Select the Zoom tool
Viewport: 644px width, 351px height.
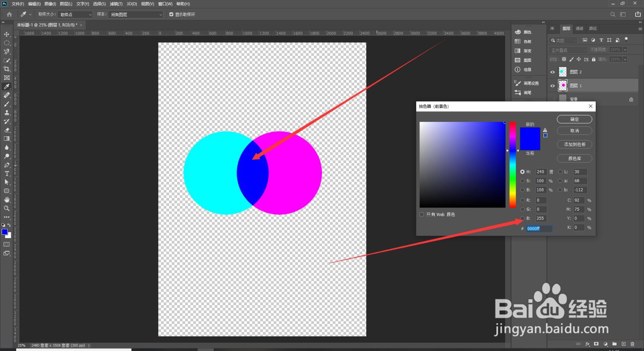[6, 208]
